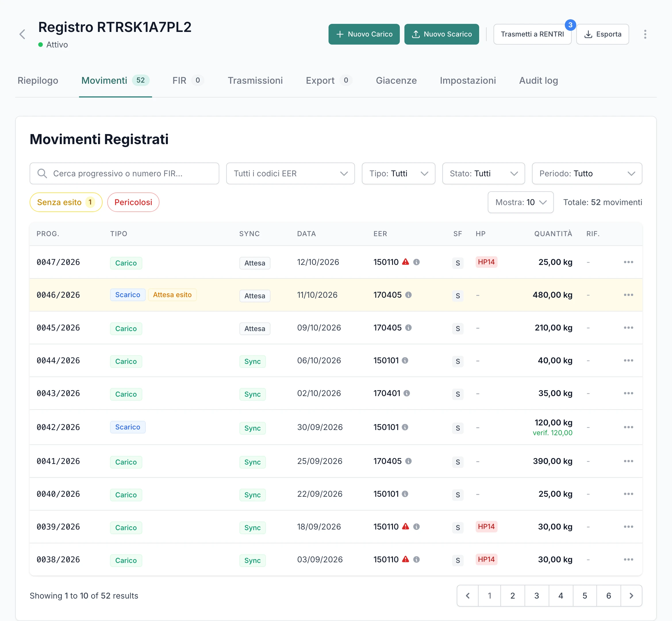Viewport: 672px width, 621px height.
Task: Open the Periodo: Tutto dropdown
Action: 587,173
